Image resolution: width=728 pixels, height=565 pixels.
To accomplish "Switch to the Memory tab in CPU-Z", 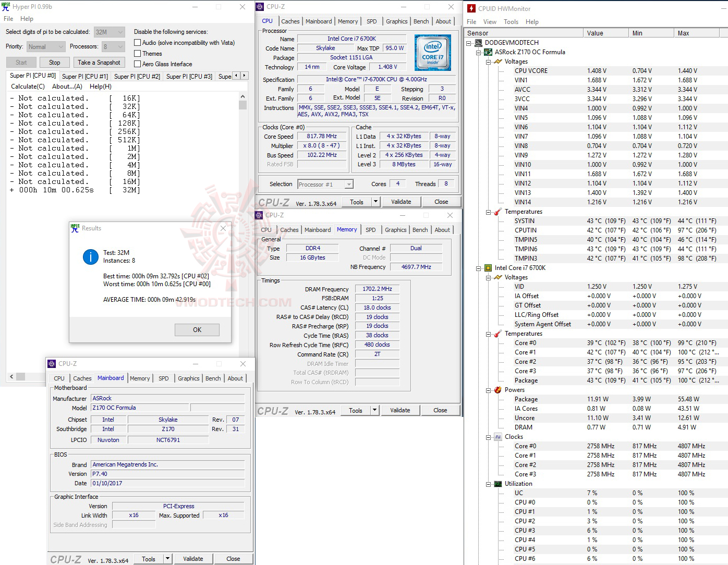I will (x=347, y=21).
